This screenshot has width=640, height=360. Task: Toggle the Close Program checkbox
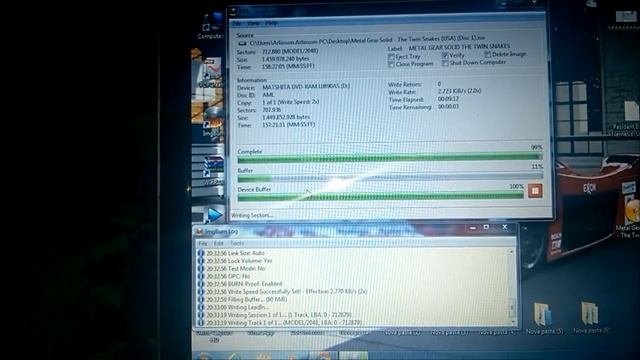[x=391, y=64]
